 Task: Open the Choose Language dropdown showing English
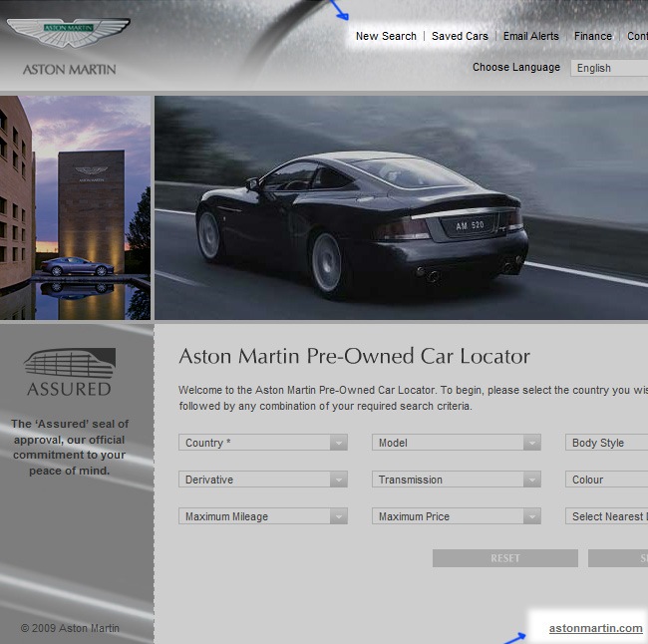point(609,68)
